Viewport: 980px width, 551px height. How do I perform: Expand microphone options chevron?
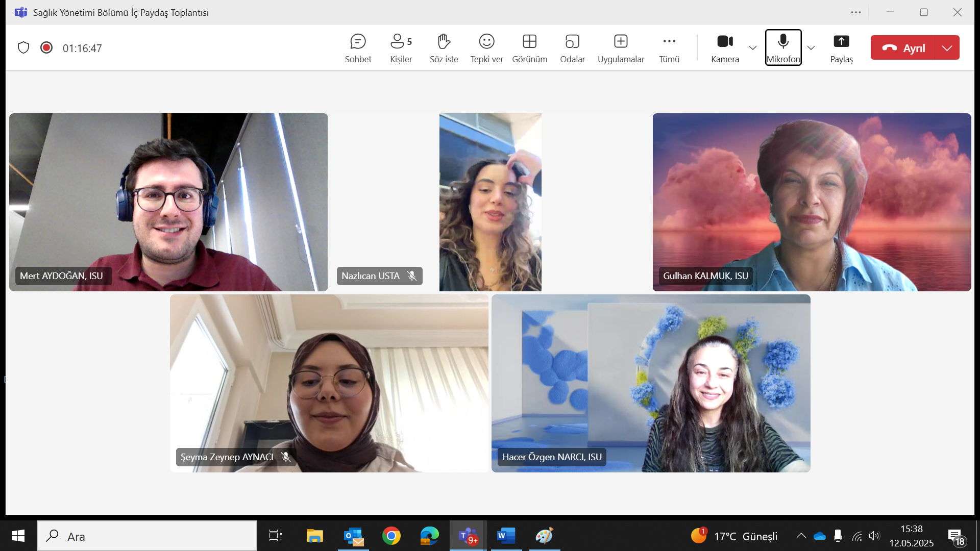(x=811, y=48)
